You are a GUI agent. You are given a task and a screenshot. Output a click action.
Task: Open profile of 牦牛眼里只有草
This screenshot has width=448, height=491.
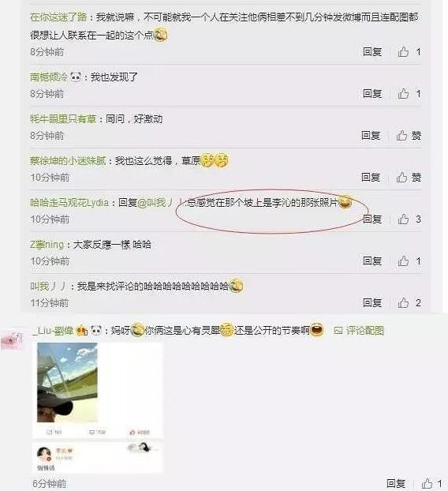[x=63, y=119]
